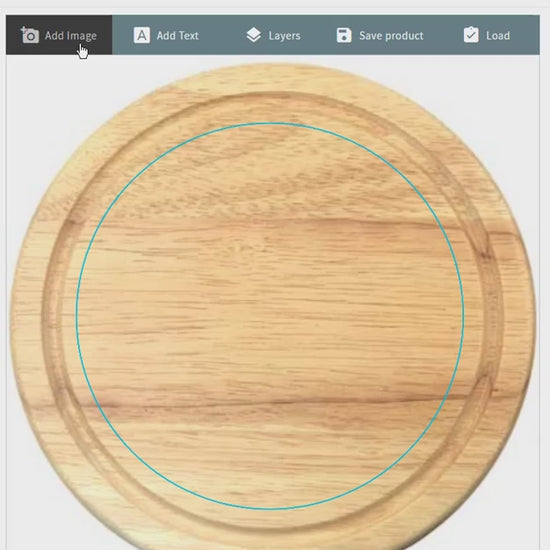Click the wooden board's outer rim groove
The height and width of the screenshot is (550, 550).
coord(53,316)
